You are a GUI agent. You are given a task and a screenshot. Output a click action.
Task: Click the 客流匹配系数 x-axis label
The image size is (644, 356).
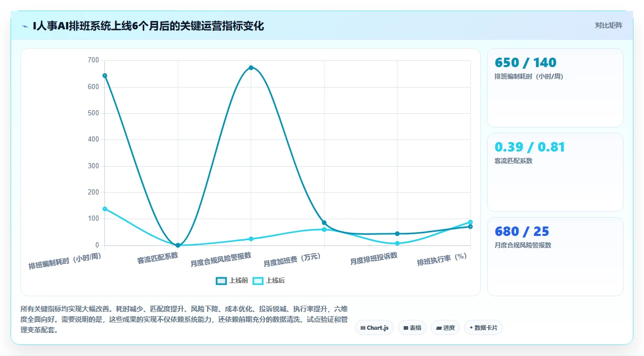point(158,257)
